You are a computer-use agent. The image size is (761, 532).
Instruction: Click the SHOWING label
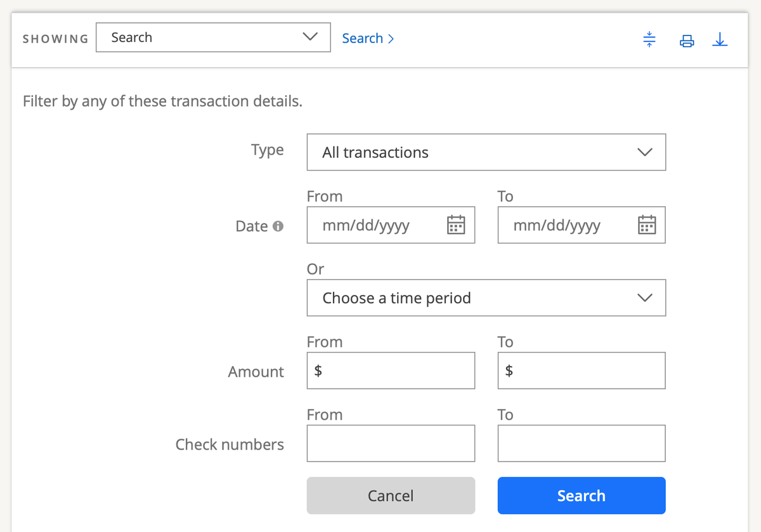tap(56, 39)
